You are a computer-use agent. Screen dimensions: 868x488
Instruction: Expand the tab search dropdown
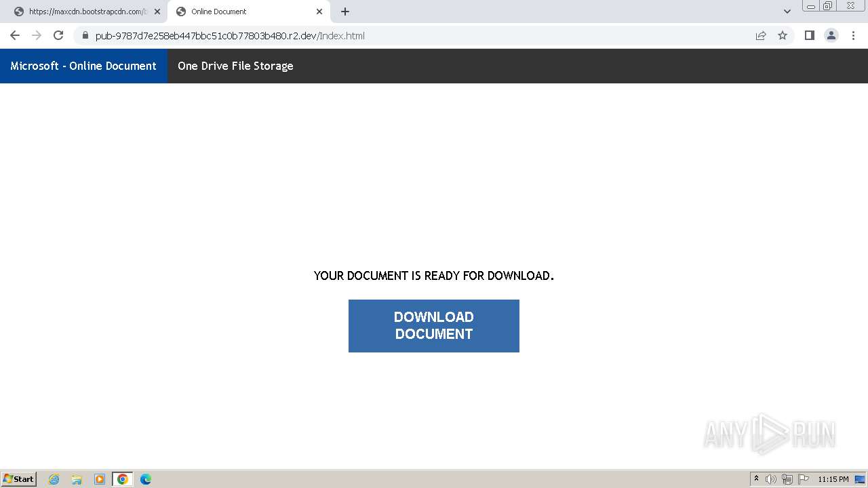coord(787,12)
